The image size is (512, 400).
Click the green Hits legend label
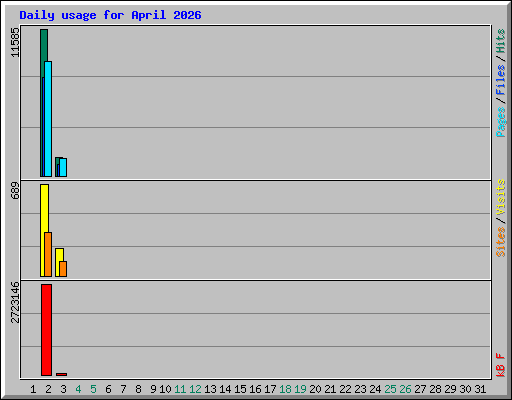tap(501, 41)
